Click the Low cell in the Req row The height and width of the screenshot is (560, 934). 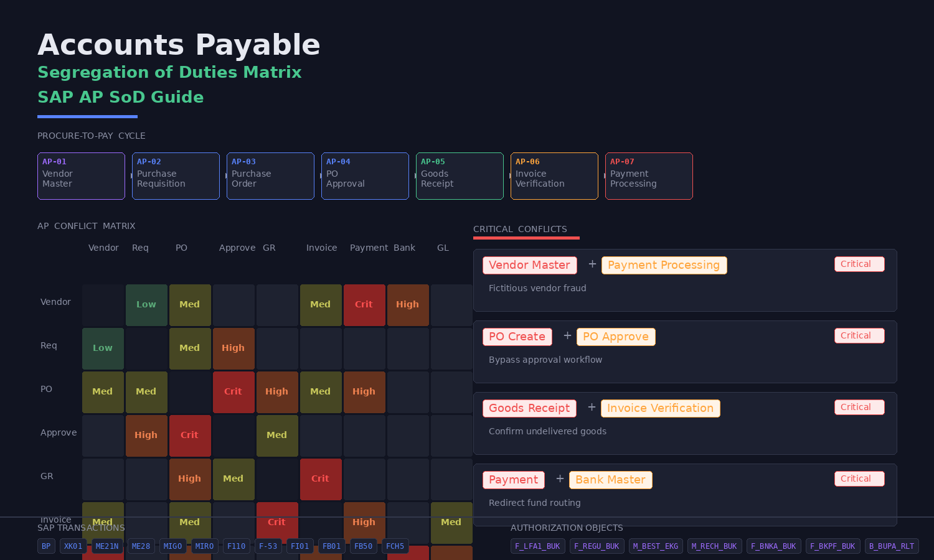click(x=103, y=348)
